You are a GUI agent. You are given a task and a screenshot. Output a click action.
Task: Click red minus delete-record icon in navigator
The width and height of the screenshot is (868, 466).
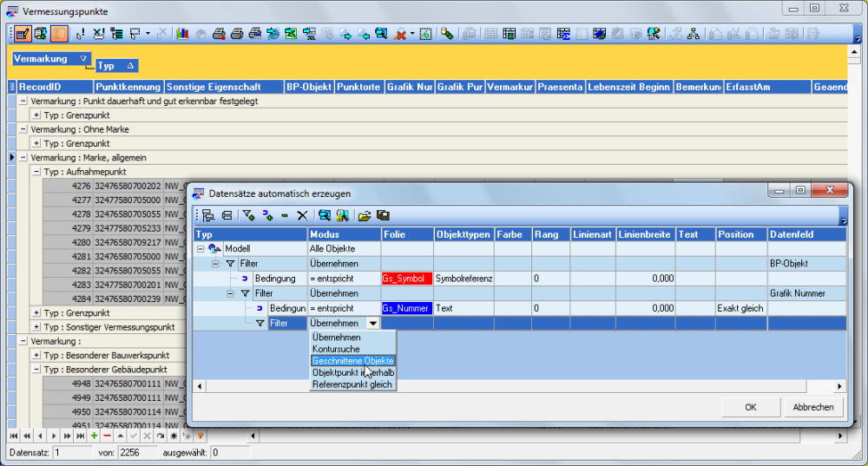[107, 436]
